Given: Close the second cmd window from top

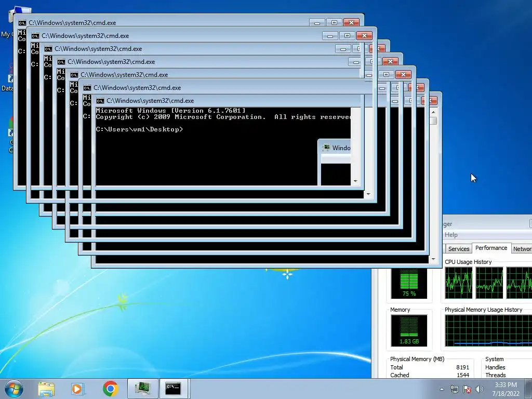Looking at the screenshot, I should click(364, 36).
